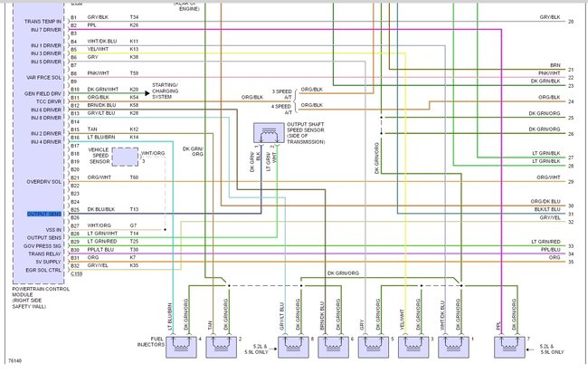Image resolution: width=588 pixels, height=373 pixels.
Task: Click the 3 SPEED A/T label
Action: pyautogui.click(x=282, y=94)
